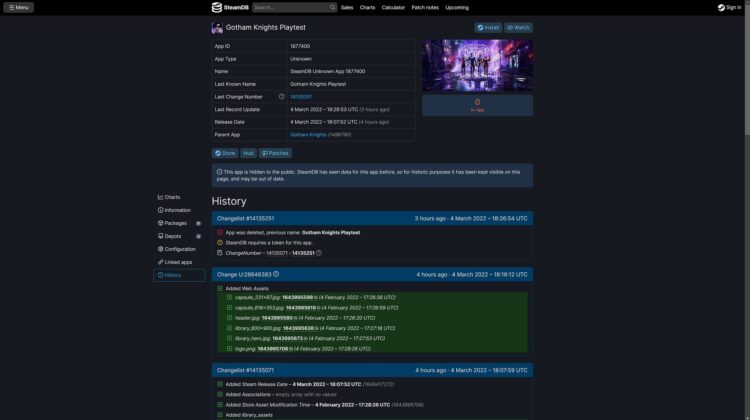Select the History sidebar tab
Viewport: 750px width, 420px height.
(179, 275)
